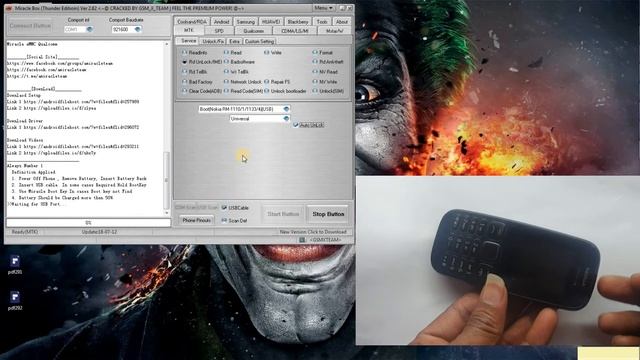The image size is (640, 360).
Task: Select the Rd Anti-theft radio option
Action: 315,62
